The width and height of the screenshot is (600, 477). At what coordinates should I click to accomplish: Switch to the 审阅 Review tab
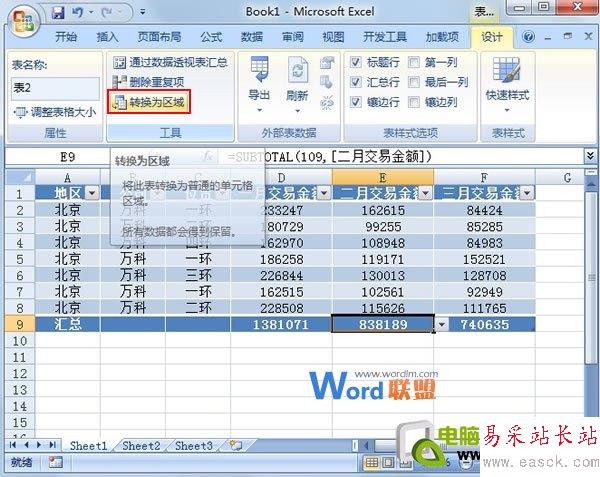(293, 37)
